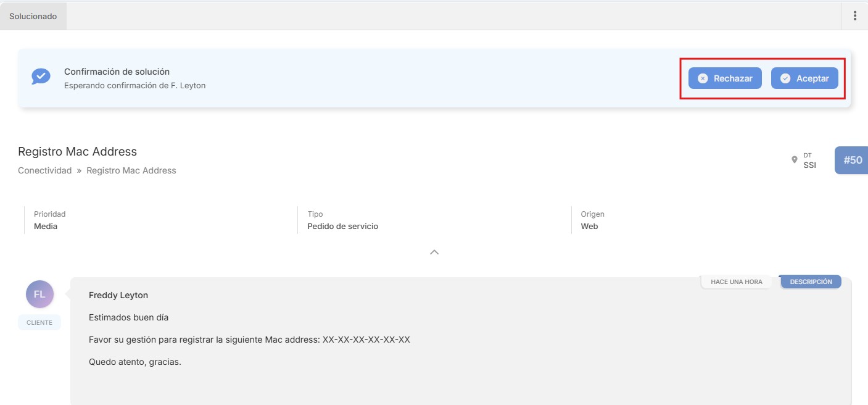Click the large Registro Mac Address heading
The width and height of the screenshot is (868, 405).
pyautogui.click(x=77, y=151)
